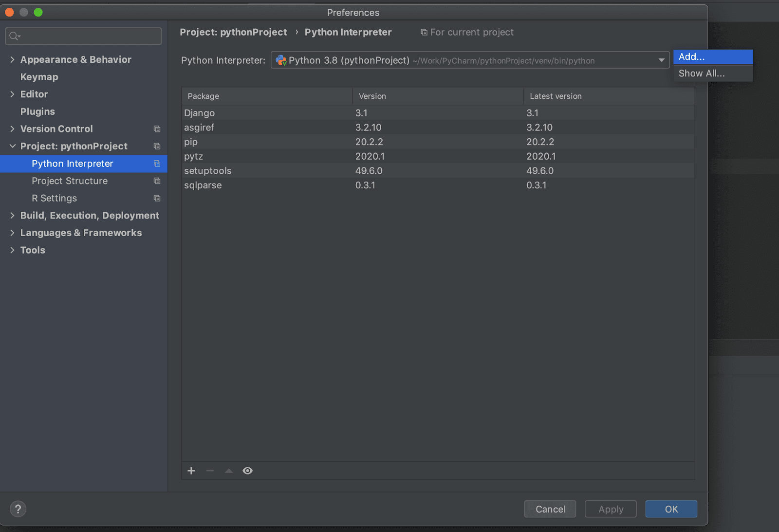Image resolution: width=779 pixels, height=532 pixels.
Task: Click project-level icon beside Python Interpreter
Action: click(157, 164)
